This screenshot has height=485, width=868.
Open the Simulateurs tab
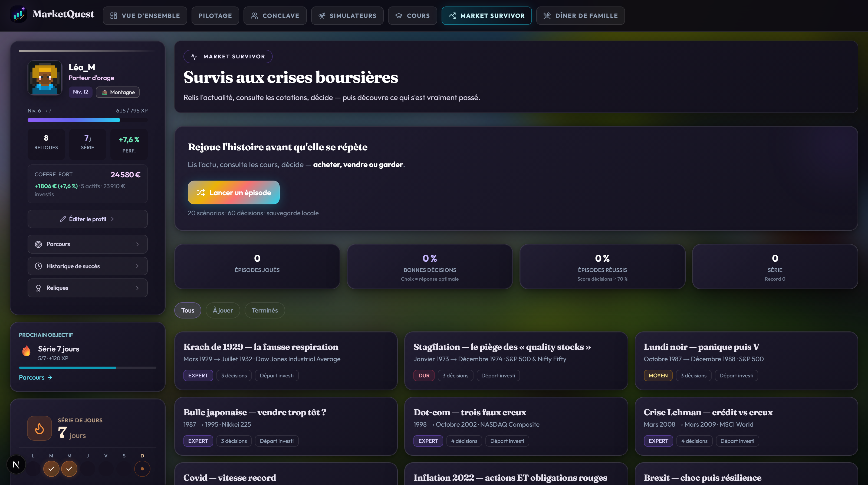point(347,16)
